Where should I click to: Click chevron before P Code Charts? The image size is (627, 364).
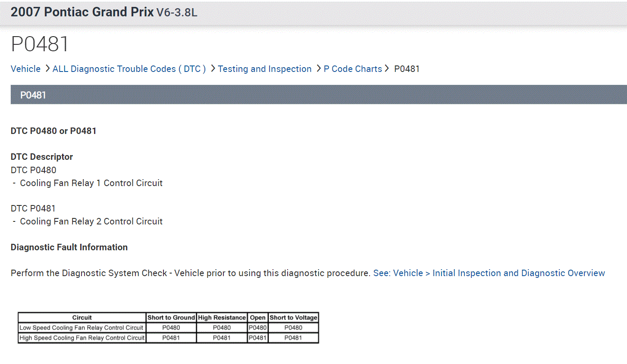coord(319,68)
